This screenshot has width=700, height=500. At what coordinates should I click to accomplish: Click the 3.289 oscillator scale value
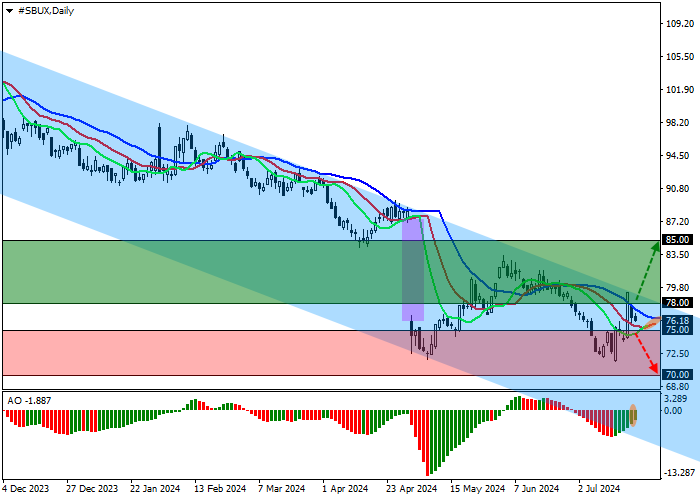pyautogui.click(x=675, y=399)
